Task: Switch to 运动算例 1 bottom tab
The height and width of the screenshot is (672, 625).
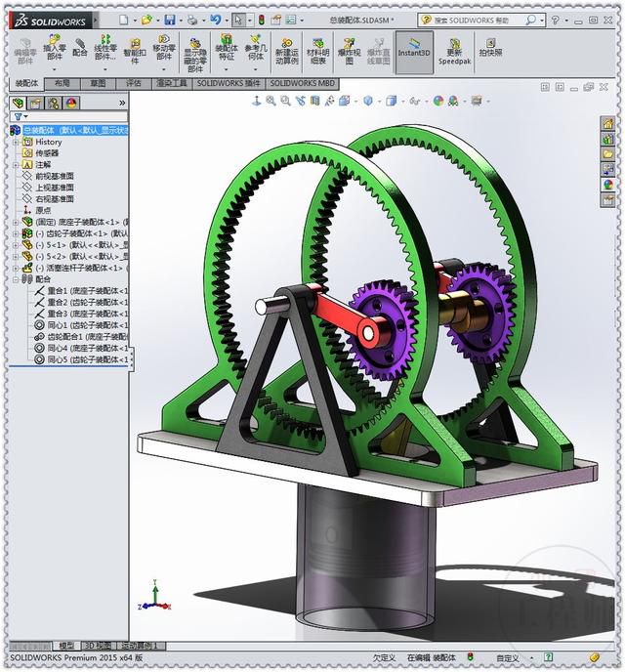Action: [140, 646]
